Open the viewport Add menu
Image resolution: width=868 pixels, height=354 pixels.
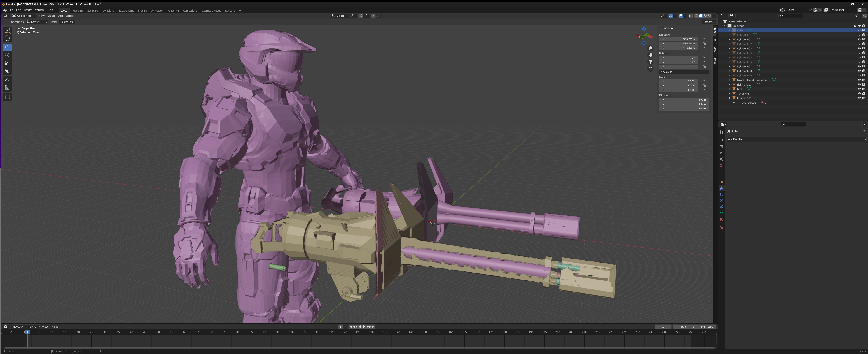60,16
